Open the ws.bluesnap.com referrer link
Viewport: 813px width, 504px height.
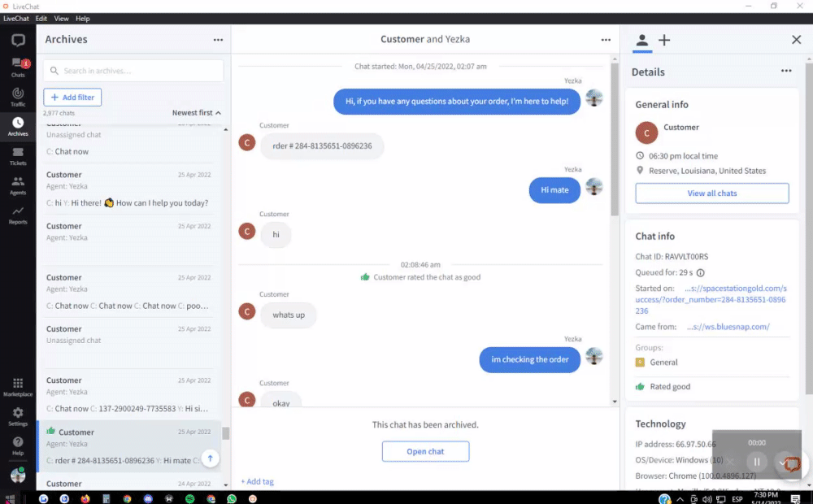(728, 327)
